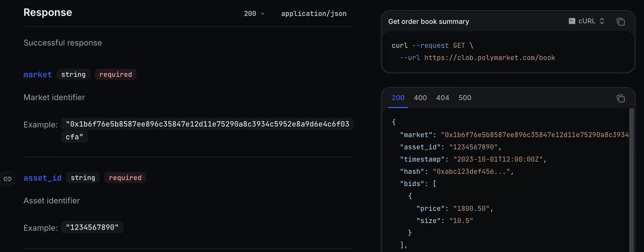The width and height of the screenshot is (644, 252).
Task: Switch to the 500 response tab
Action: [x=465, y=98]
